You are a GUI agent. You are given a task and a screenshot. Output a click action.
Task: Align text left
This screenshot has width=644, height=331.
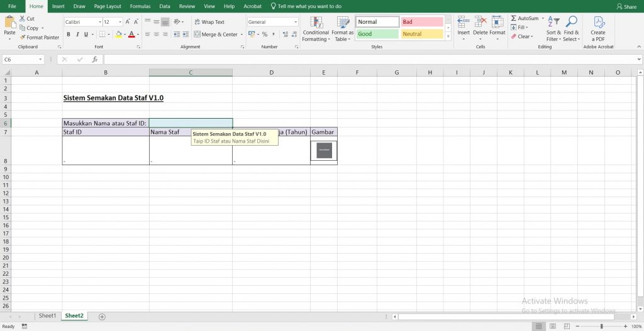pos(148,35)
